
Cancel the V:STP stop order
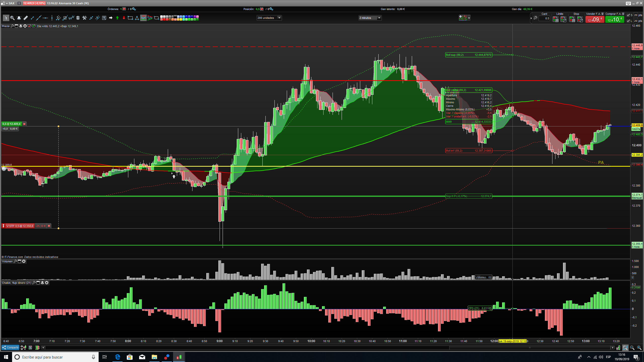point(49,226)
